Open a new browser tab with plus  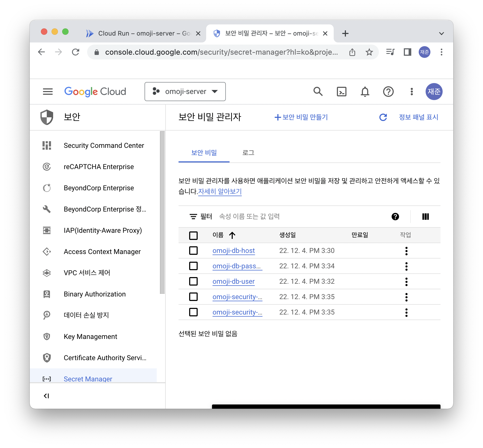pyautogui.click(x=345, y=33)
